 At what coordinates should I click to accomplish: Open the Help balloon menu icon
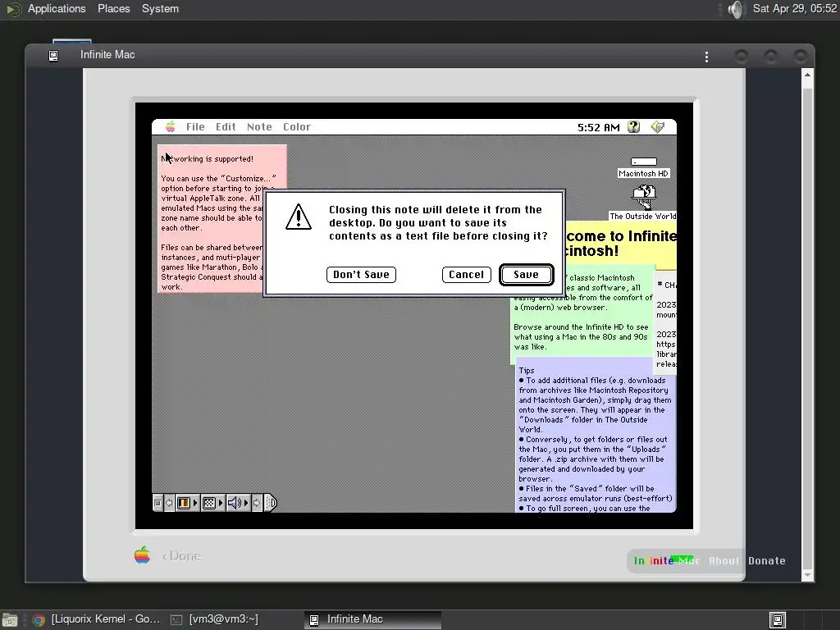pyautogui.click(x=634, y=127)
